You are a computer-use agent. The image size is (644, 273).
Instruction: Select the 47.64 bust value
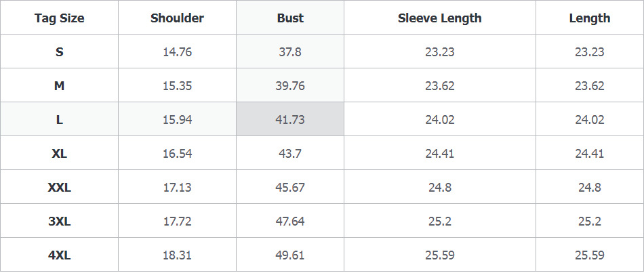(290, 222)
